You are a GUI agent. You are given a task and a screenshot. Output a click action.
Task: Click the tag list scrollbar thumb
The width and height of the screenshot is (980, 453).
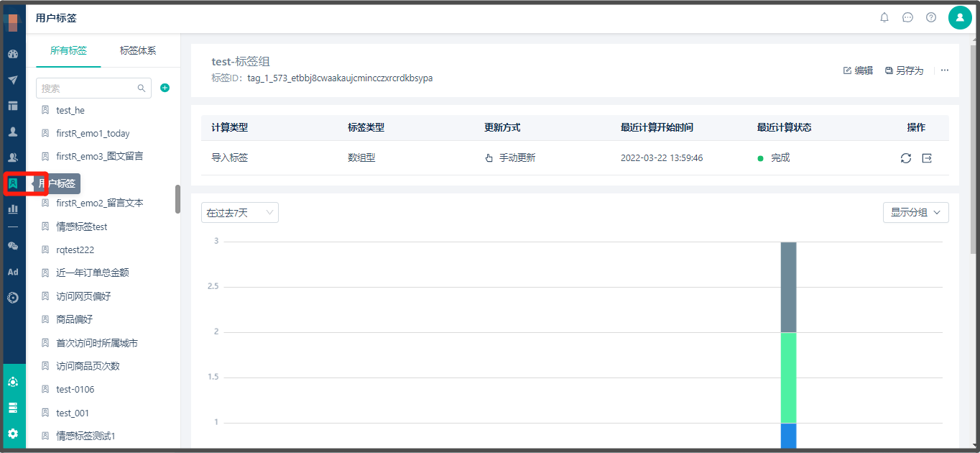pyautogui.click(x=177, y=199)
